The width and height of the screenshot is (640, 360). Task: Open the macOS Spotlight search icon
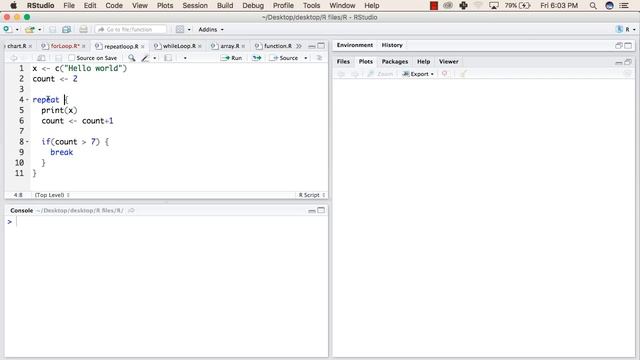tap(593, 5)
